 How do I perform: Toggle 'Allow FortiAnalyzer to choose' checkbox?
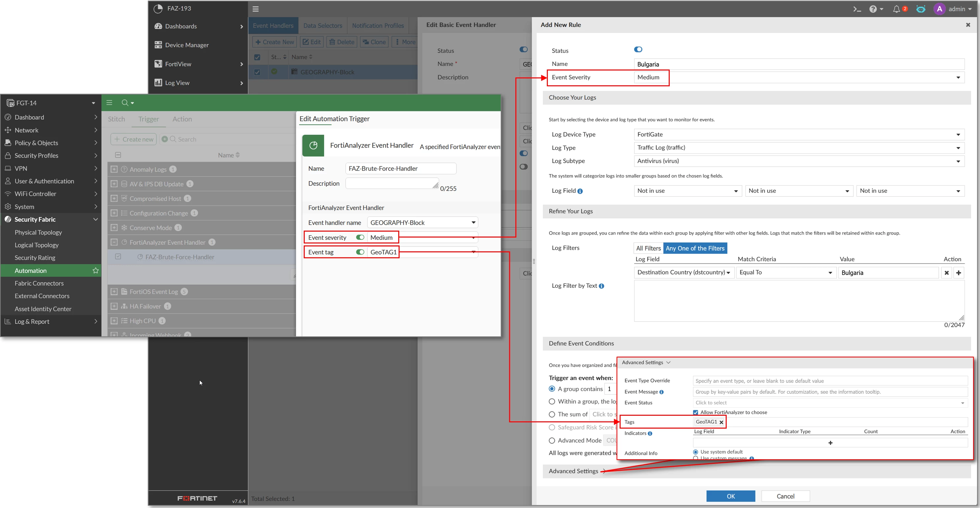(695, 412)
